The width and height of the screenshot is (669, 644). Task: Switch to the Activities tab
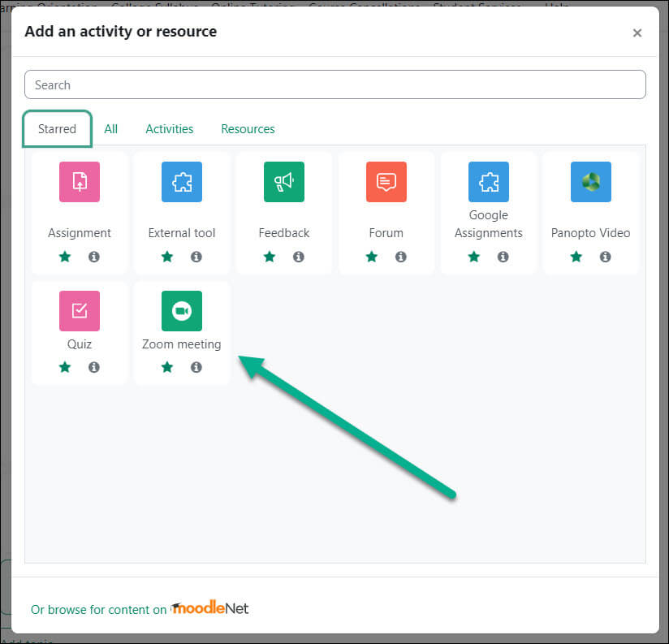[x=170, y=129]
